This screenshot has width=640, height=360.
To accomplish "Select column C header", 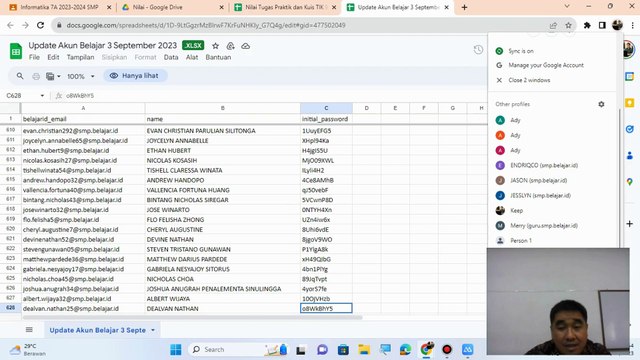I will 326,108.
